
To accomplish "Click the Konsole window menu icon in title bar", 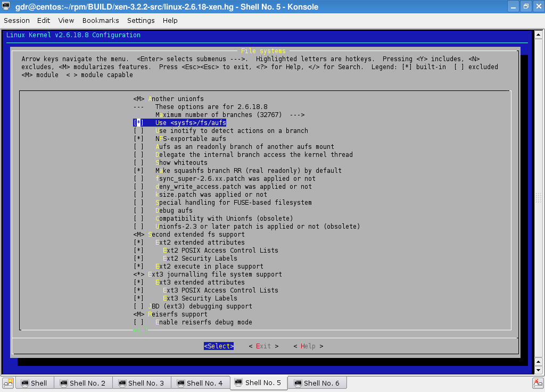I will click(6, 7).
